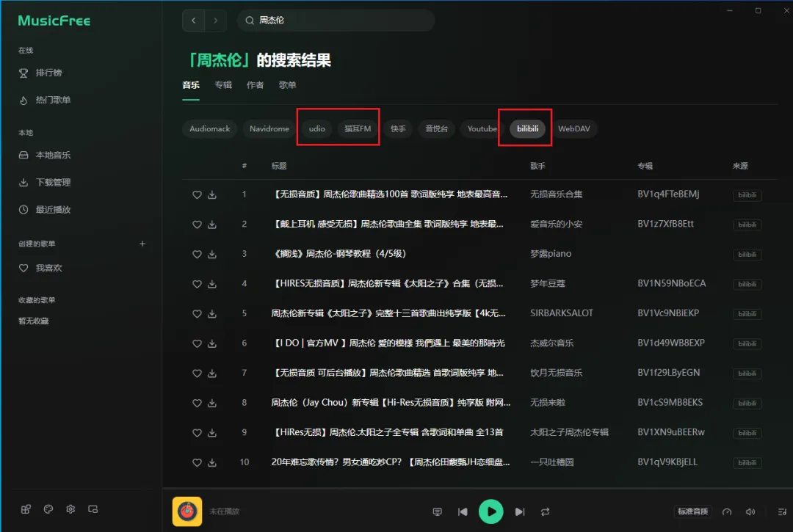Open the volume speaker control

point(750,511)
